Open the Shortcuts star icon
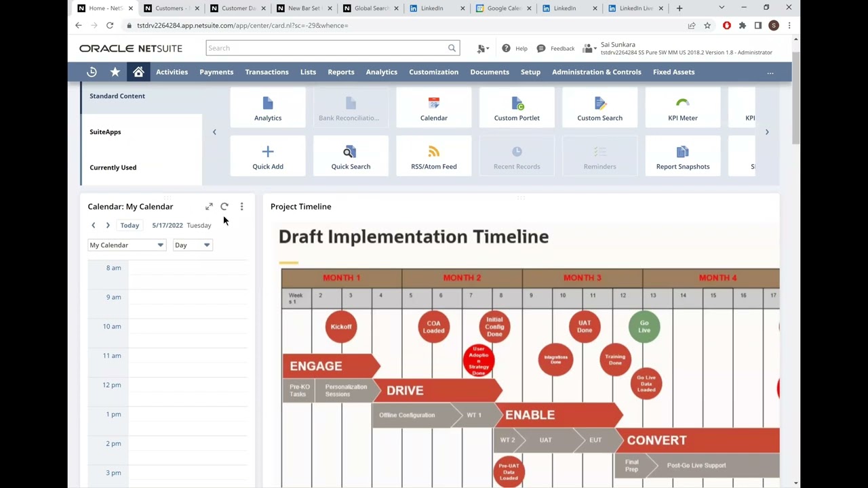This screenshot has height=488, width=868. coord(115,72)
